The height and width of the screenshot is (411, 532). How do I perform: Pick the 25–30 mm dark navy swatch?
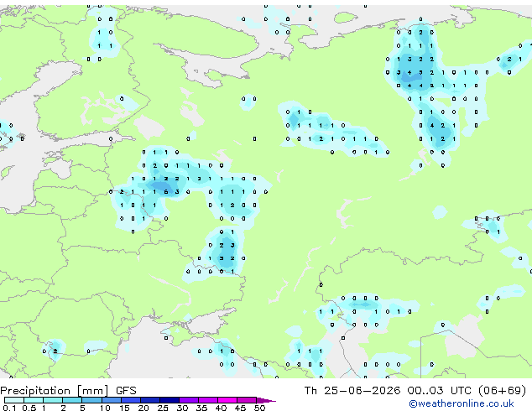click(x=169, y=400)
